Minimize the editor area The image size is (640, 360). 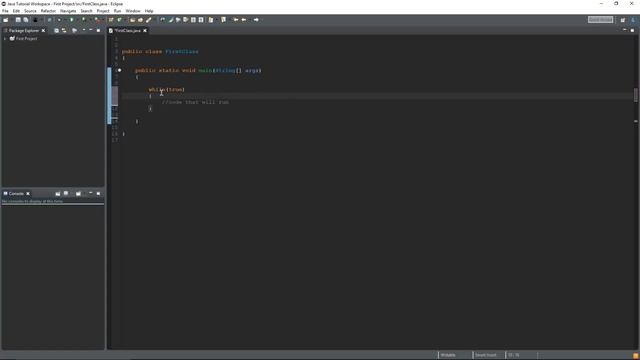pyautogui.click(x=624, y=30)
